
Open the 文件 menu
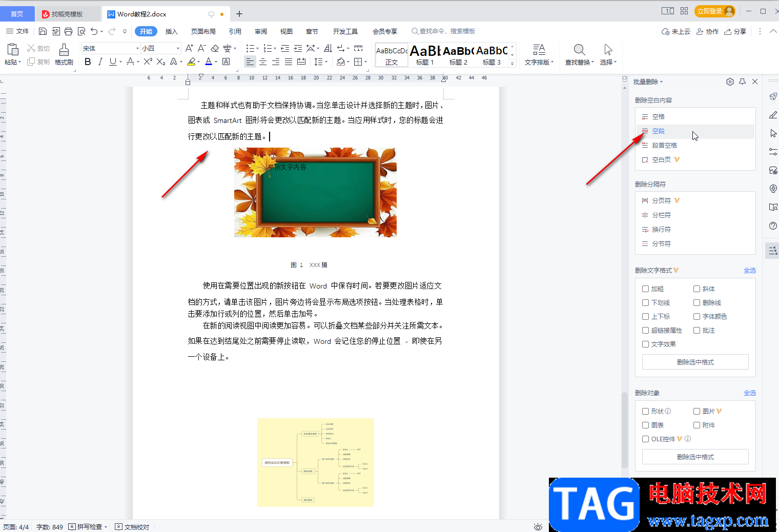click(x=17, y=31)
